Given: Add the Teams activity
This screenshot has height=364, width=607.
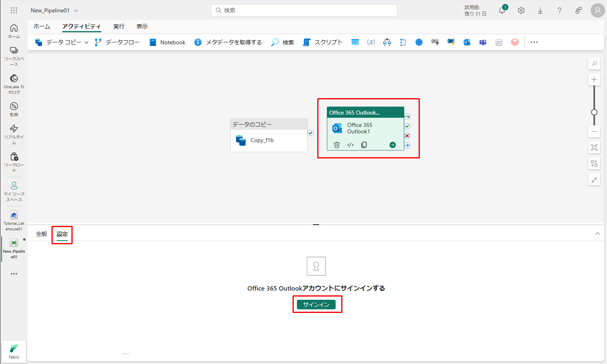Looking at the screenshot, I should click(483, 42).
